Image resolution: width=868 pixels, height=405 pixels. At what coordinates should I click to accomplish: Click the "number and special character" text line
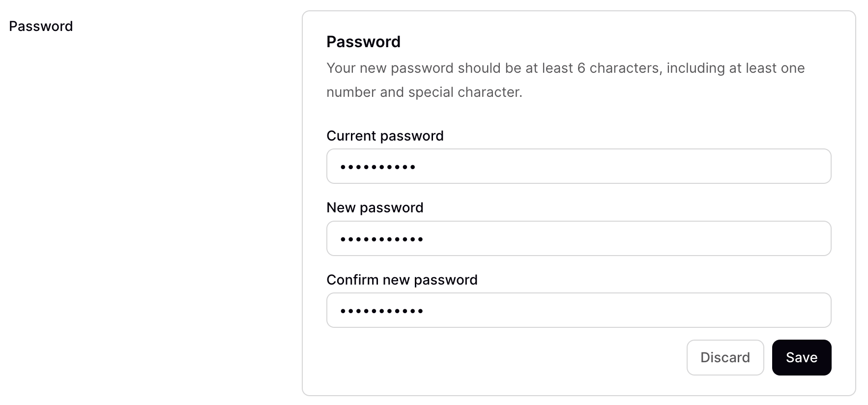click(424, 92)
